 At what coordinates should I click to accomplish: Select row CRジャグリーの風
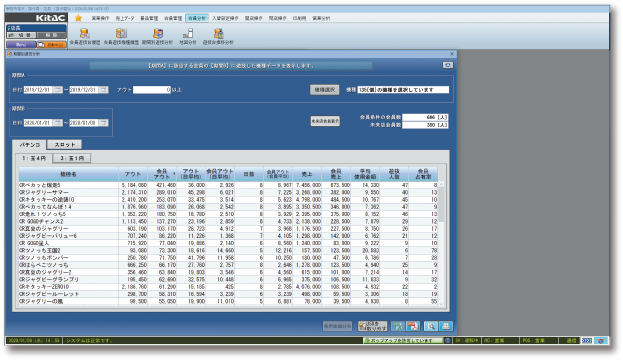click(228, 301)
